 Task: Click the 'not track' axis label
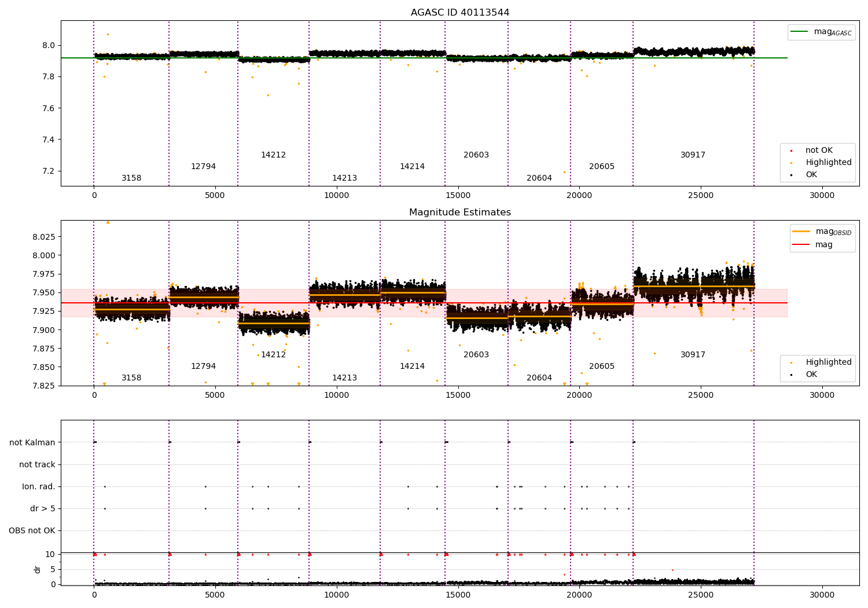coord(37,464)
